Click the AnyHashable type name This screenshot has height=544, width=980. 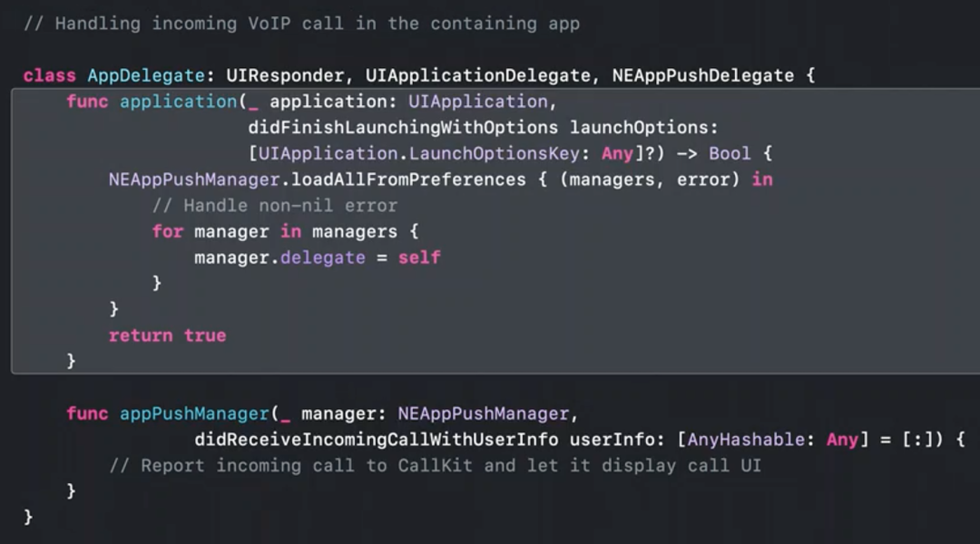click(746, 440)
